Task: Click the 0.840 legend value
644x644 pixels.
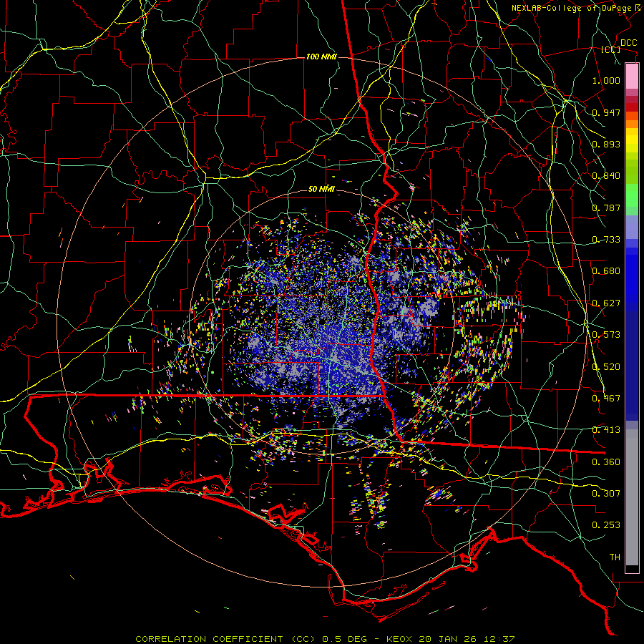Action: [x=606, y=176]
